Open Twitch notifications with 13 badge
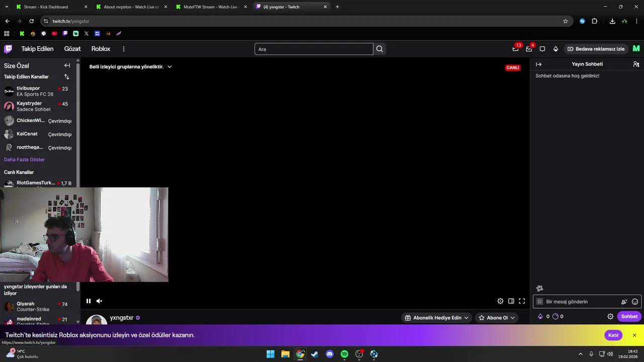 click(x=516, y=49)
